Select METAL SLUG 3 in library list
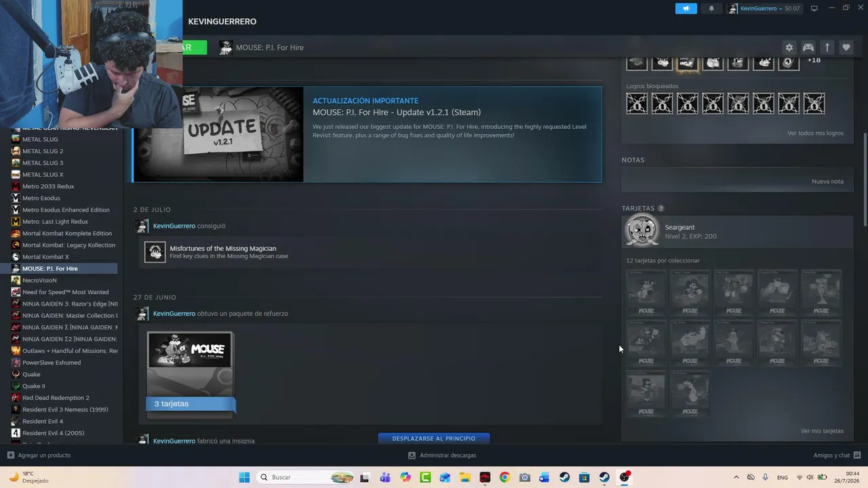868x488 pixels. click(43, 163)
